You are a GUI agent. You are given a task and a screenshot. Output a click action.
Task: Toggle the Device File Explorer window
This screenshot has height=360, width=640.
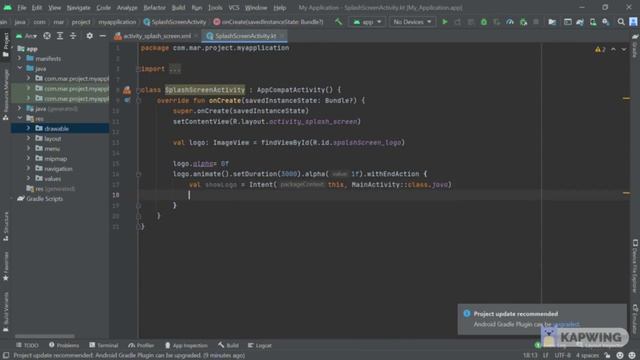point(635,266)
